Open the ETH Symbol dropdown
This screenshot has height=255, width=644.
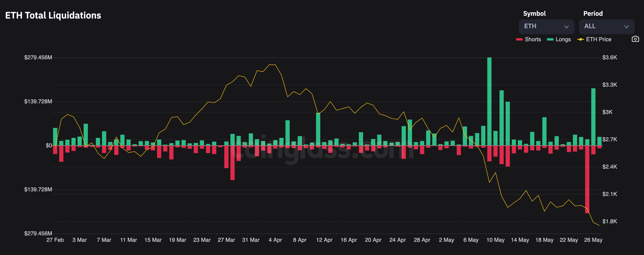[546, 27]
